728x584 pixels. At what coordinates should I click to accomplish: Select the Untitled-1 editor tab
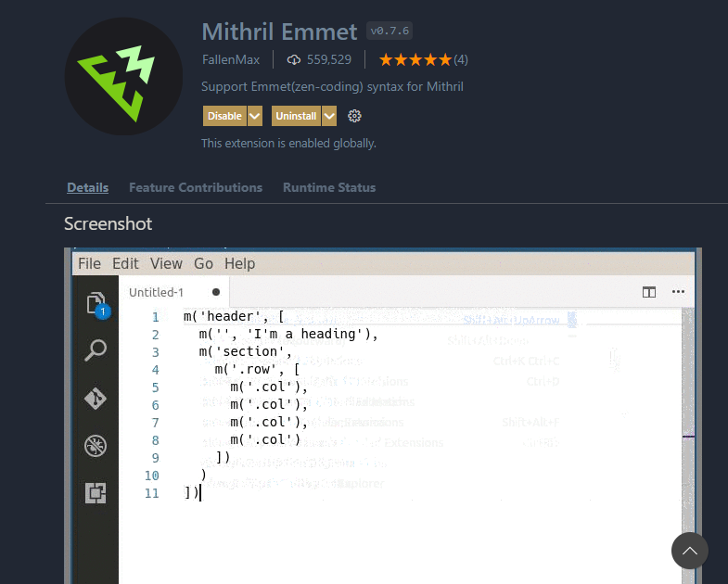tap(174, 292)
